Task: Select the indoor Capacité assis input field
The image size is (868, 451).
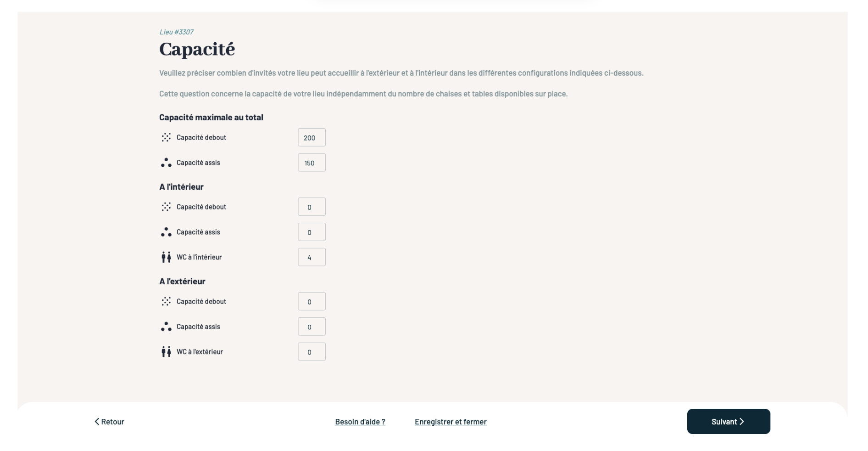Action: pos(312,232)
